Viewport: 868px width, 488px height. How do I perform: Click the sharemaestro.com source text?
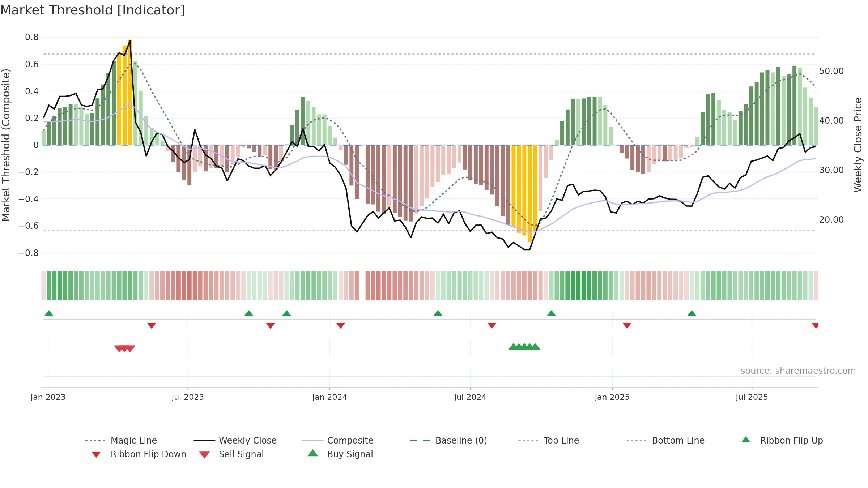(x=798, y=371)
